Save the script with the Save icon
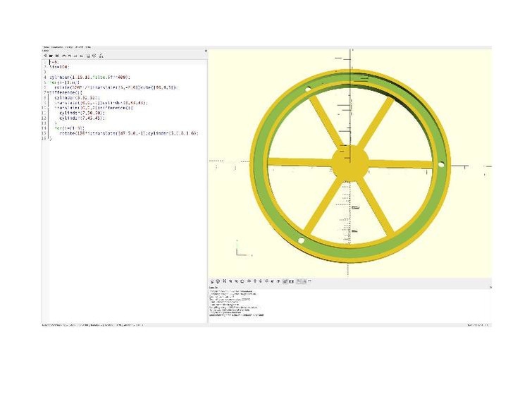The width and height of the screenshot is (532, 399). [x=57, y=55]
